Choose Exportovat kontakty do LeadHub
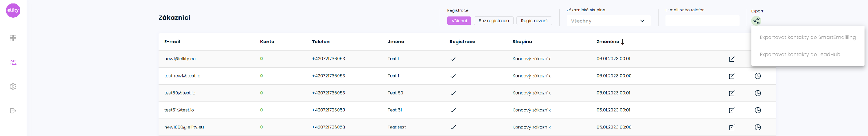 tap(800, 55)
